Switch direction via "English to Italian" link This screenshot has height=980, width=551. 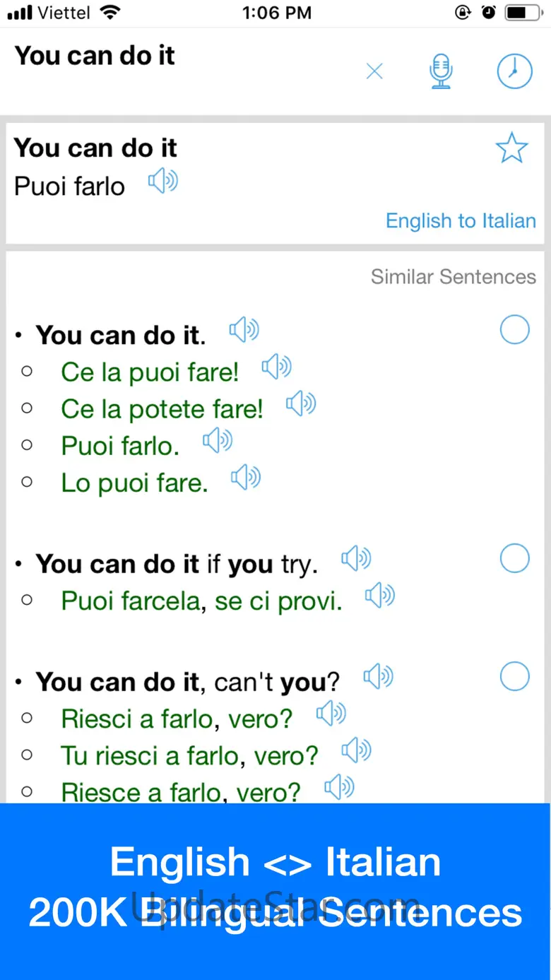tap(461, 221)
